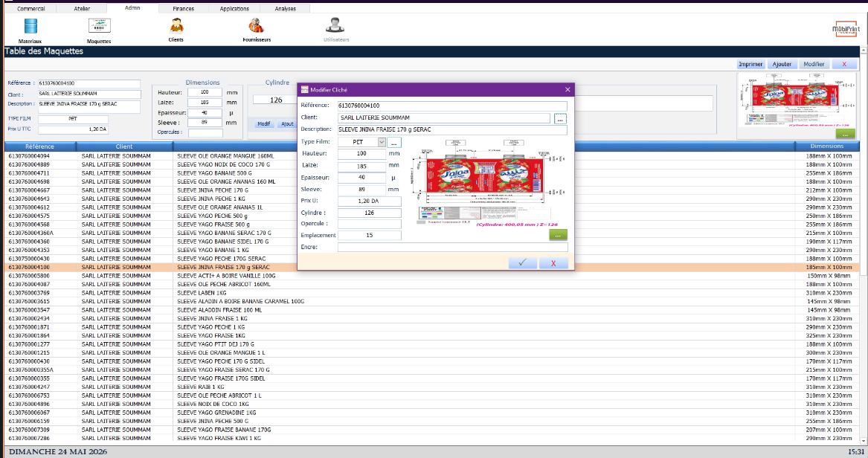Click green ellipsis button under background preview thumbnail

point(845,134)
